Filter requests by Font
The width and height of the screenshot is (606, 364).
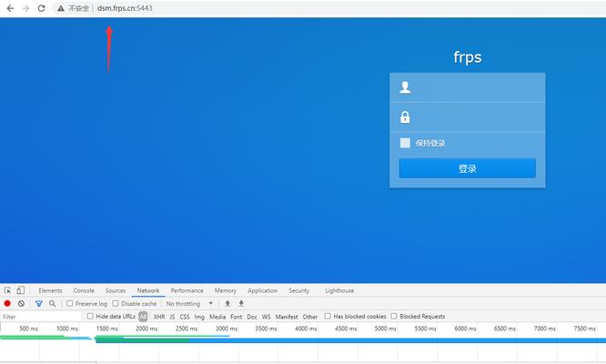click(237, 317)
